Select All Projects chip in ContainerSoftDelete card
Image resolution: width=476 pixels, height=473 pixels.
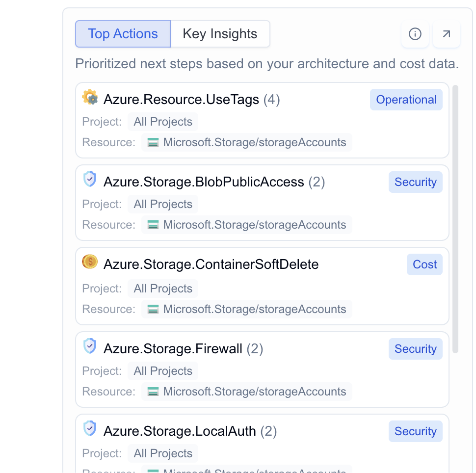click(x=163, y=289)
